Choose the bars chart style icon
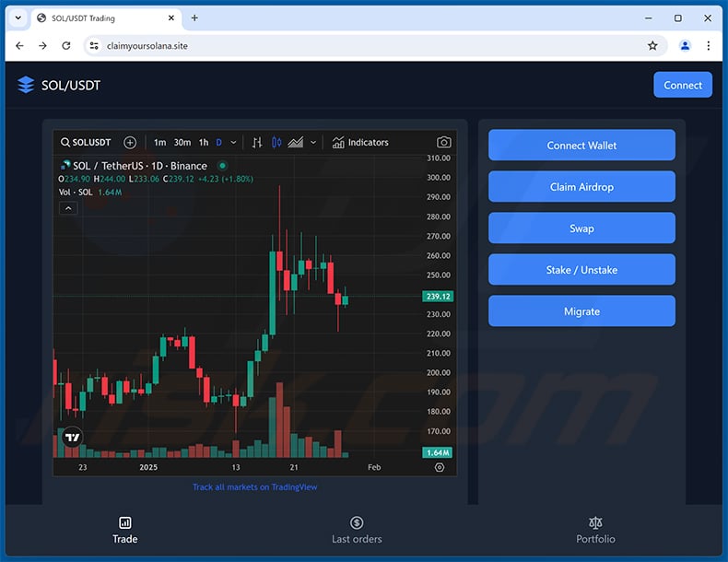This screenshot has height=562, width=728. [257, 143]
